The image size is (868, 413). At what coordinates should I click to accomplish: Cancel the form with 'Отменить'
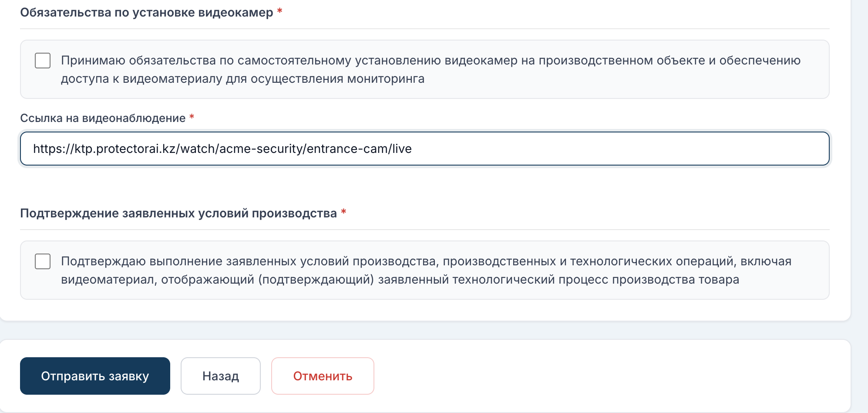click(x=323, y=376)
